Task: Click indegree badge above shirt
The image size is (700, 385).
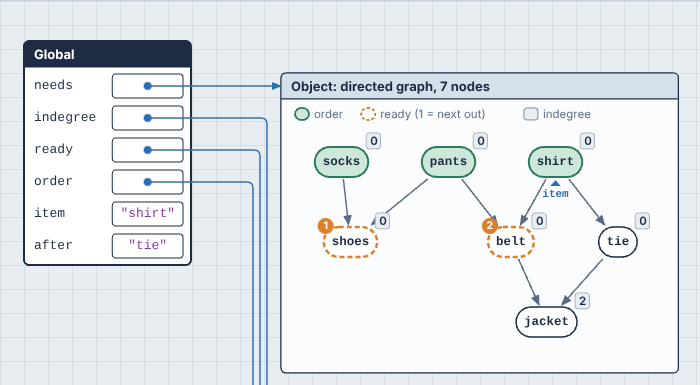Action: pos(588,141)
